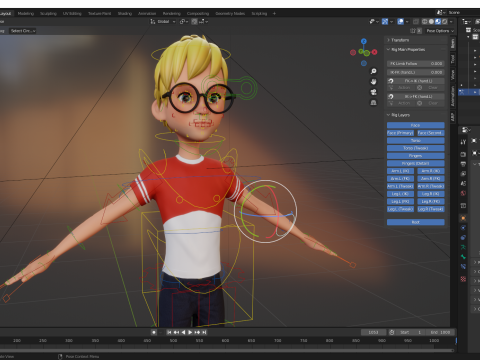
Task: Click the current frame number field
Action: point(374,332)
